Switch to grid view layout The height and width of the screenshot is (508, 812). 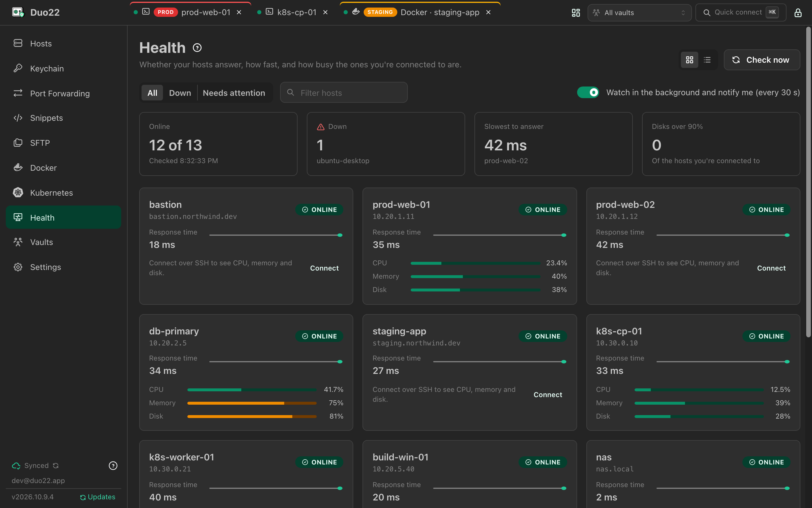click(x=690, y=60)
